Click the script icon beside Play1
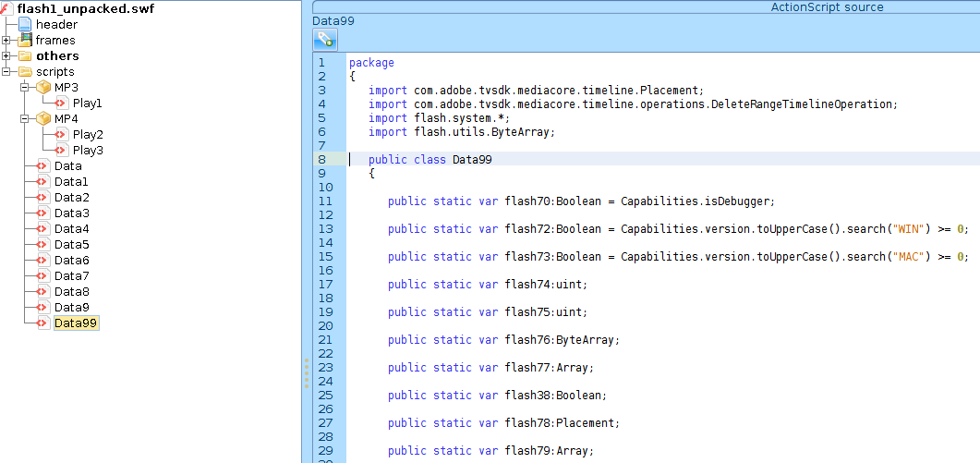The height and width of the screenshot is (463, 980). click(61, 103)
